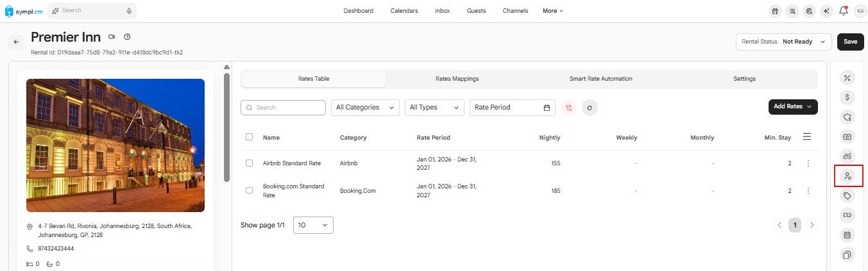The height and width of the screenshot is (271, 868).
Task: Open the gear-dollar settings icon in top bar
Action: 810,11
